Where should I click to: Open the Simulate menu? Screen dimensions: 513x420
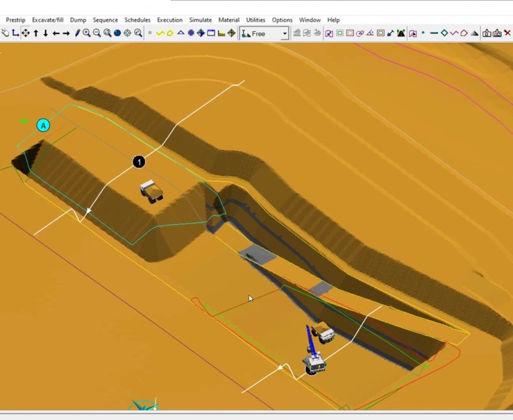coord(200,20)
